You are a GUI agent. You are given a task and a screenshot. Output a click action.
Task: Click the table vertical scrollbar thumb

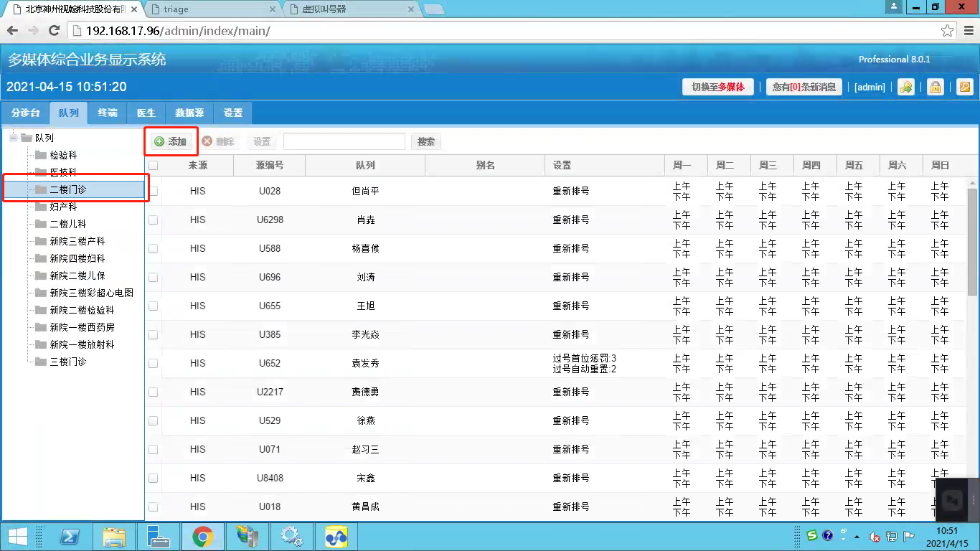coord(973,242)
